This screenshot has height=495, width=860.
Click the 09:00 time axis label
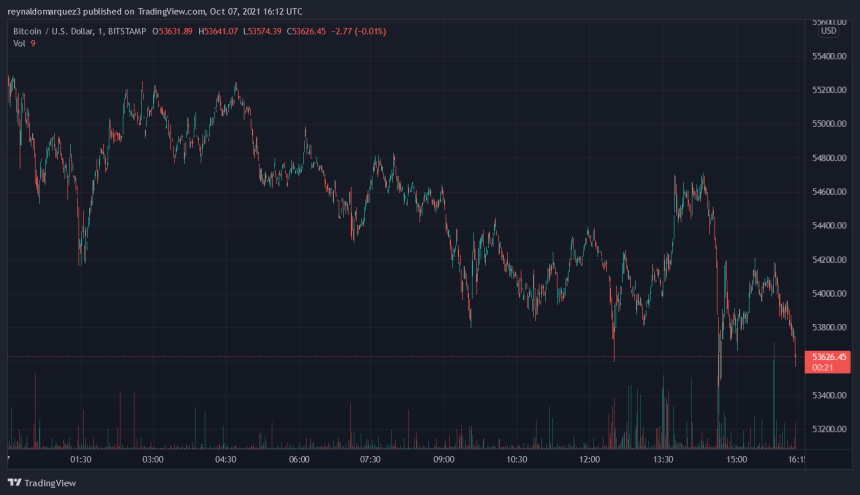(x=444, y=460)
